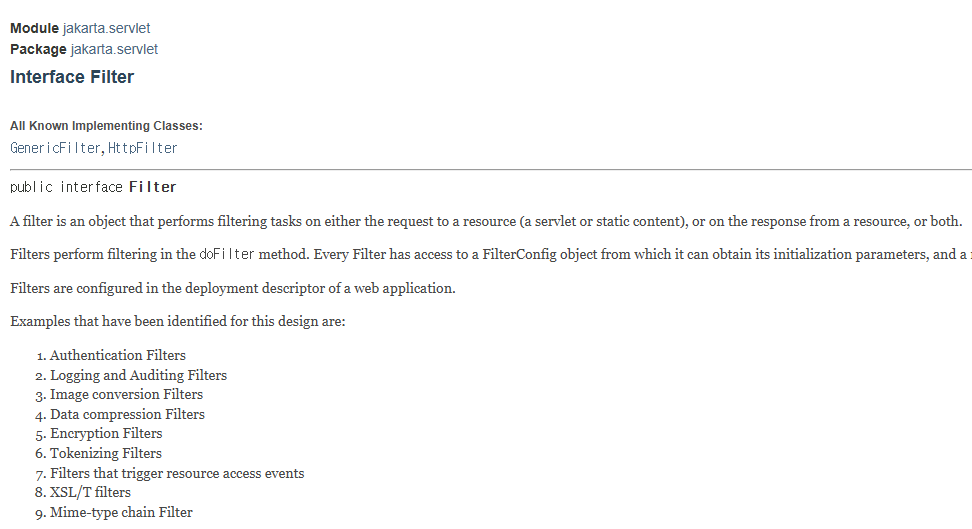Click the Data compression Filters item
This screenshot has height=529, width=972.
(x=127, y=414)
